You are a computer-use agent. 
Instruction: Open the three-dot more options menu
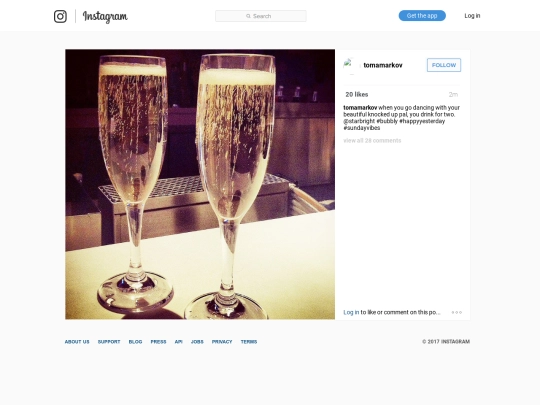(457, 312)
